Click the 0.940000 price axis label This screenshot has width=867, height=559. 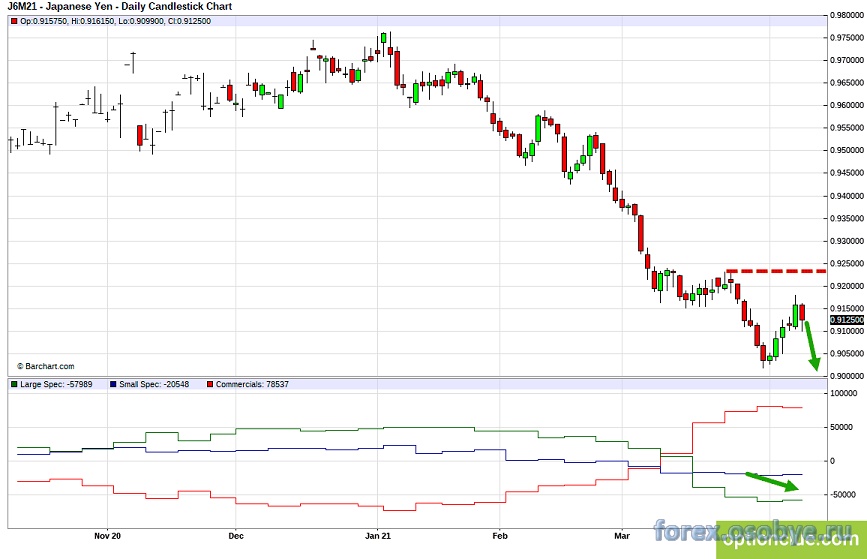click(847, 196)
